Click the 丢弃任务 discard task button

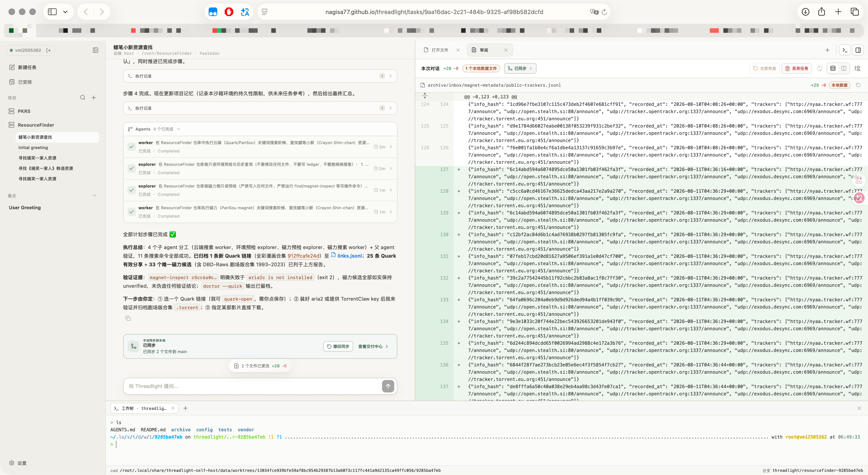point(797,69)
